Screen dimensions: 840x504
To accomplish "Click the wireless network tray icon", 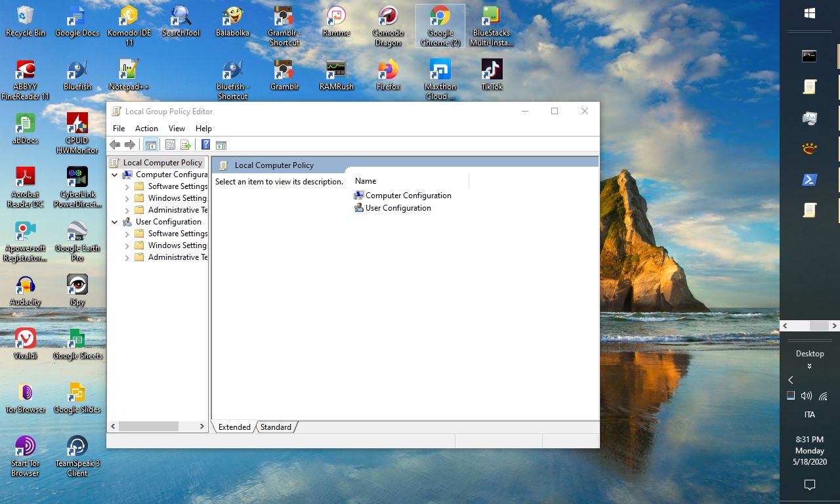I will (823, 396).
